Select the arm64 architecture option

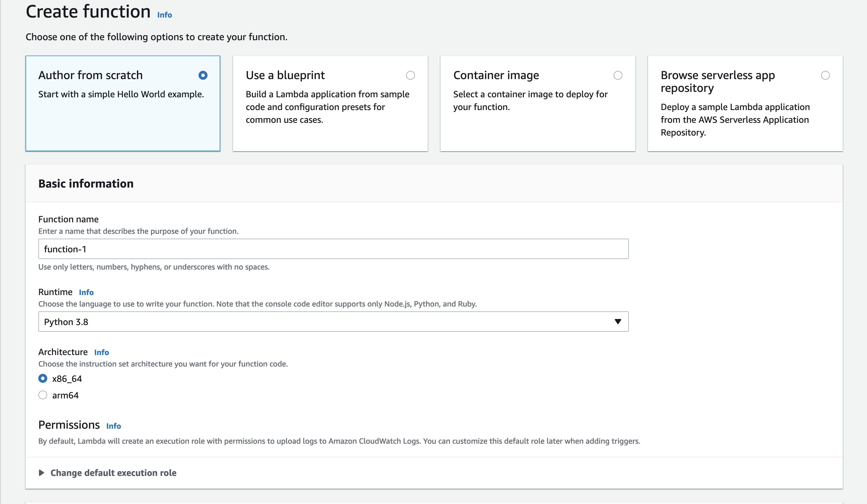(x=43, y=395)
